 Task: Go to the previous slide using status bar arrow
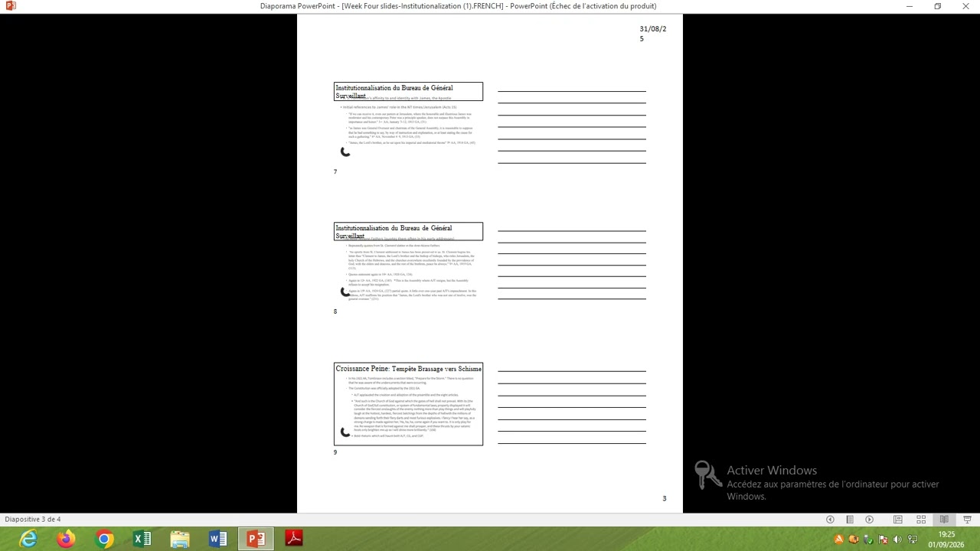tap(830, 520)
